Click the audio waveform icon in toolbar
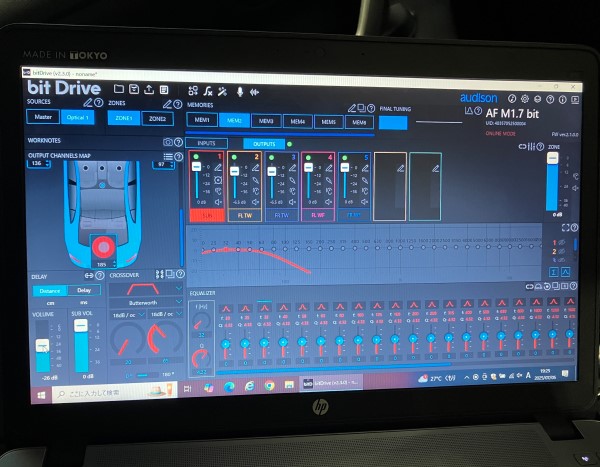The width and height of the screenshot is (600, 467). click(x=254, y=92)
